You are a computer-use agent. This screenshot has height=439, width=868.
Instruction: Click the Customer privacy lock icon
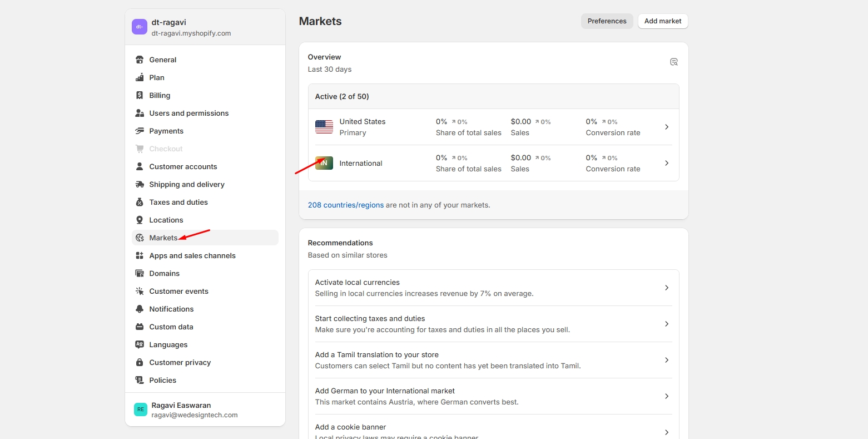click(x=140, y=363)
